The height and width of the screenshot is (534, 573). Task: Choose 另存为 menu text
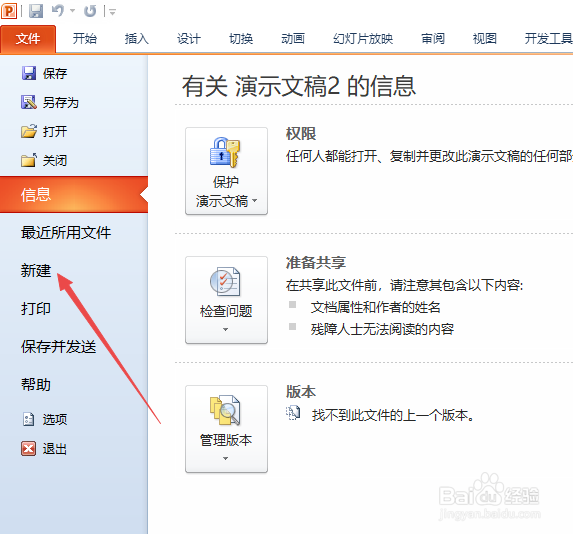(x=61, y=102)
